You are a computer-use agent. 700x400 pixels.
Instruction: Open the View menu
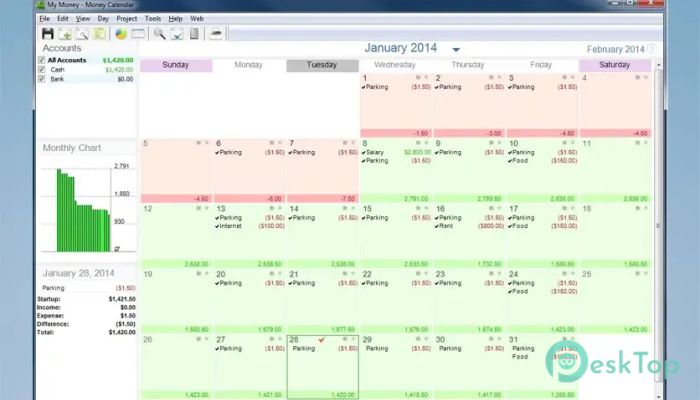pyautogui.click(x=83, y=18)
